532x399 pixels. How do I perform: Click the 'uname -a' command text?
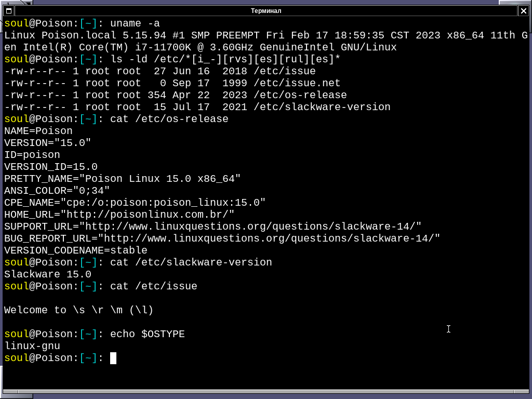click(135, 23)
